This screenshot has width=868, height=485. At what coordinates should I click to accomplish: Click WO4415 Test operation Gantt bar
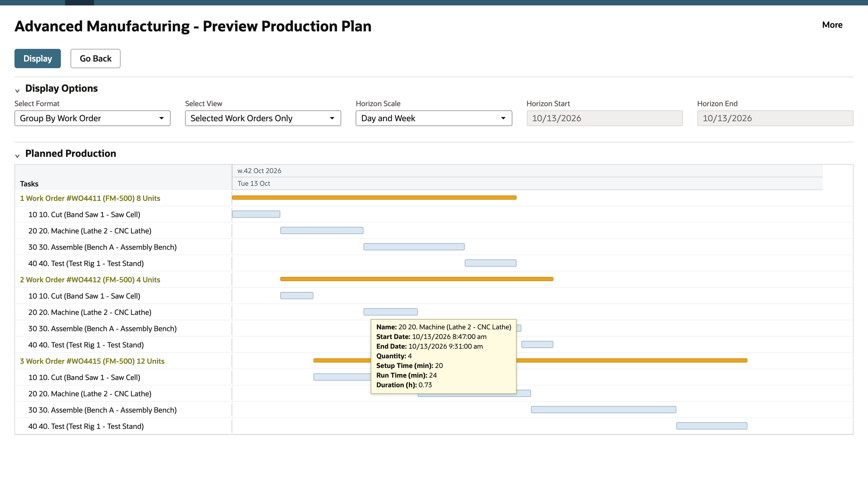point(712,426)
